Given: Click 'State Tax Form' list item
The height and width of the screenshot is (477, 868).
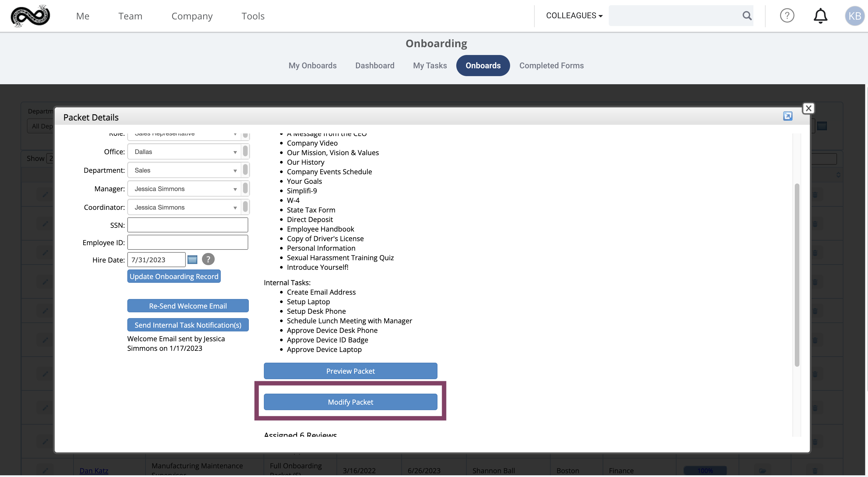Looking at the screenshot, I should (311, 210).
